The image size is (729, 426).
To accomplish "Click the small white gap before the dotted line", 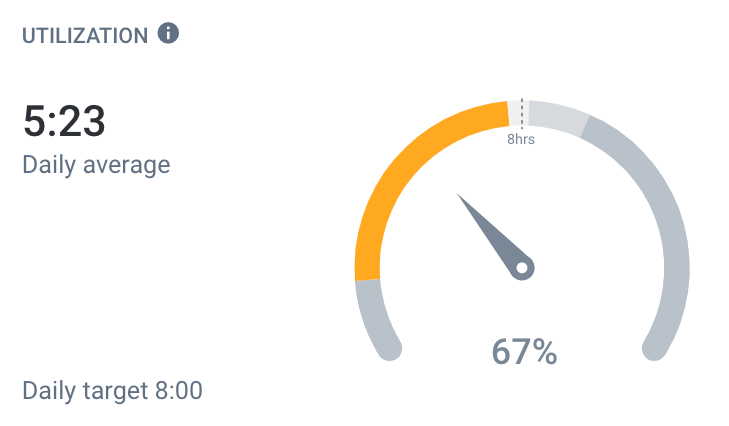I will click(x=515, y=113).
